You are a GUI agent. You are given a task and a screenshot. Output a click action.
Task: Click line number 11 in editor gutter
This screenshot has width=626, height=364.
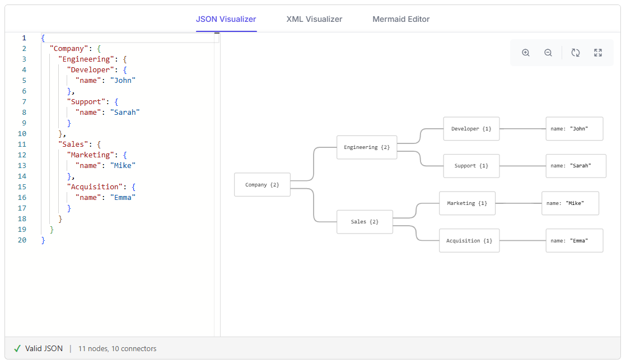tap(22, 144)
